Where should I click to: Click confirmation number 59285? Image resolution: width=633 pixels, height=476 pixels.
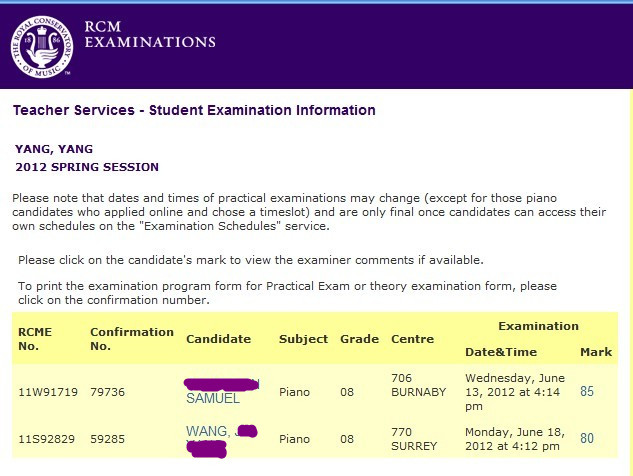point(107,439)
